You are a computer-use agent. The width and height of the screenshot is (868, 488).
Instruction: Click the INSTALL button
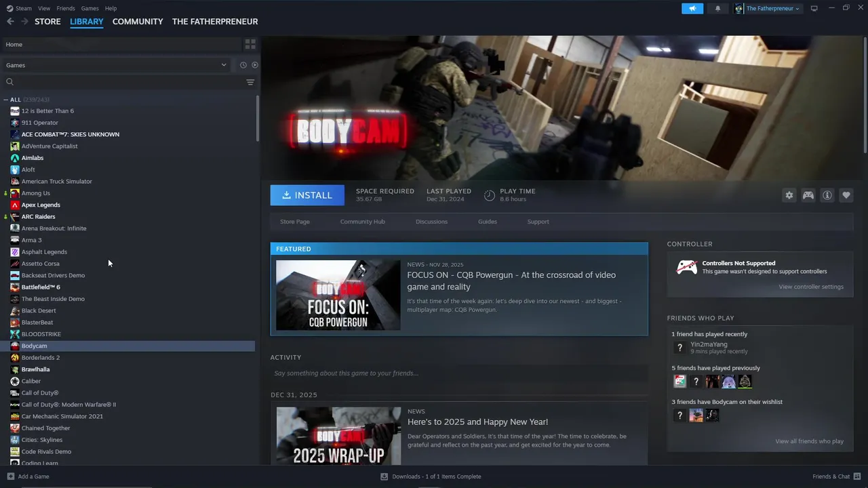pyautogui.click(x=307, y=195)
